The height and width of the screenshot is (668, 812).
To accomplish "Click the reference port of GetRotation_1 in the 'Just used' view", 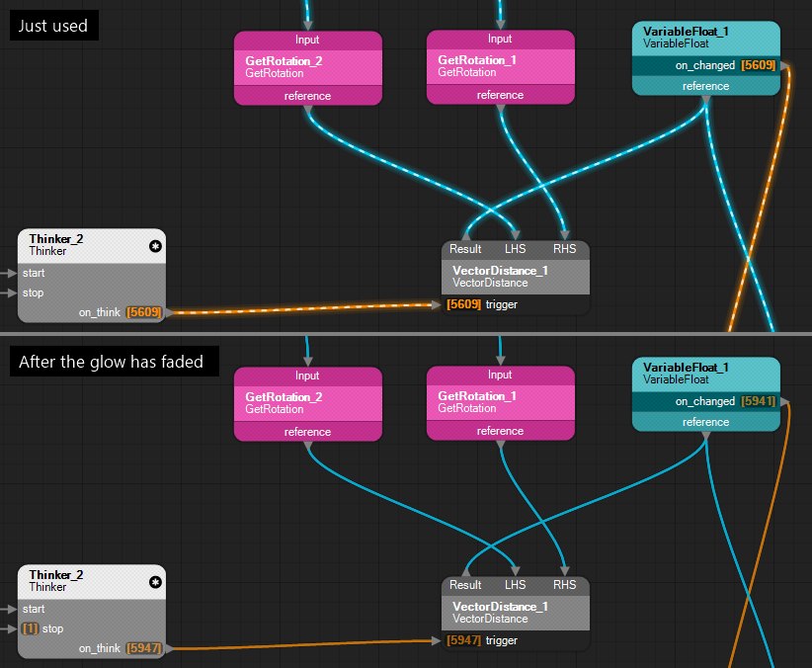I will [500, 94].
